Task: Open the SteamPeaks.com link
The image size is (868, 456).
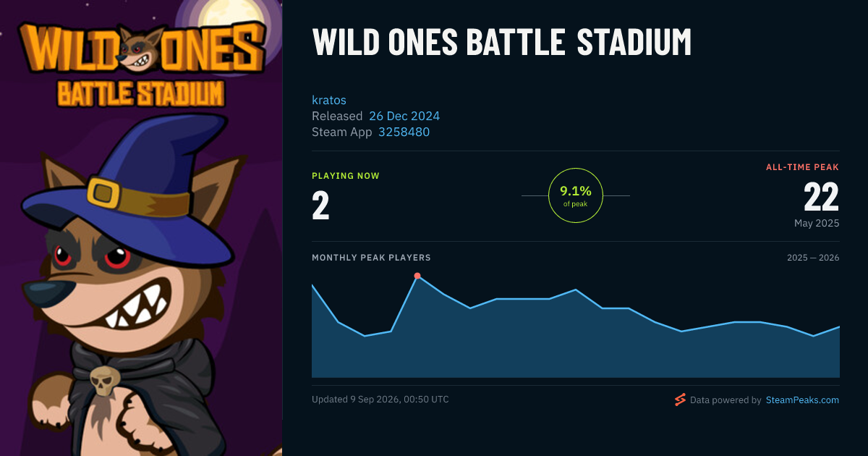Action: coord(802,400)
